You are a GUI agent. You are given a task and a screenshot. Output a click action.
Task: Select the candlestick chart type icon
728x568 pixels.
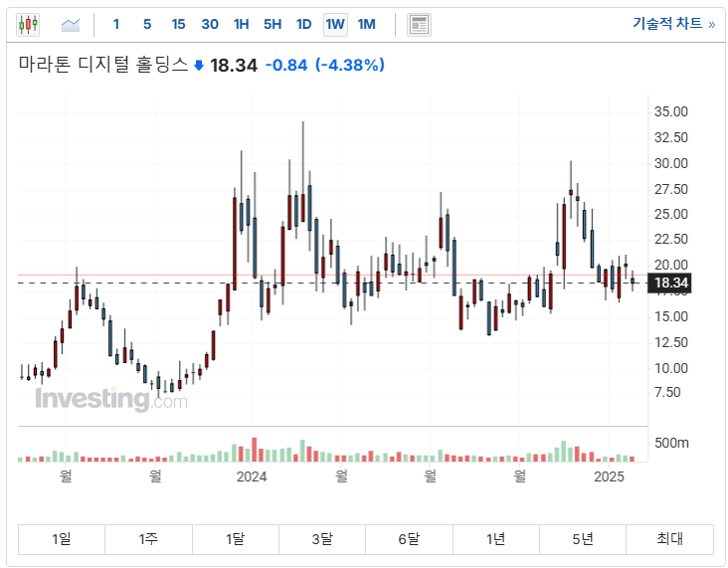[28, 24]
